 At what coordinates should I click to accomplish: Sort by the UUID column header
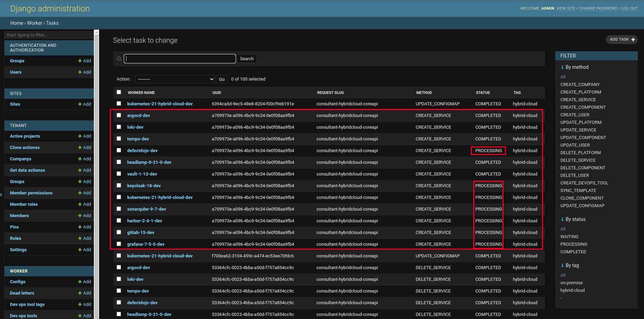[x=217, y=93]
